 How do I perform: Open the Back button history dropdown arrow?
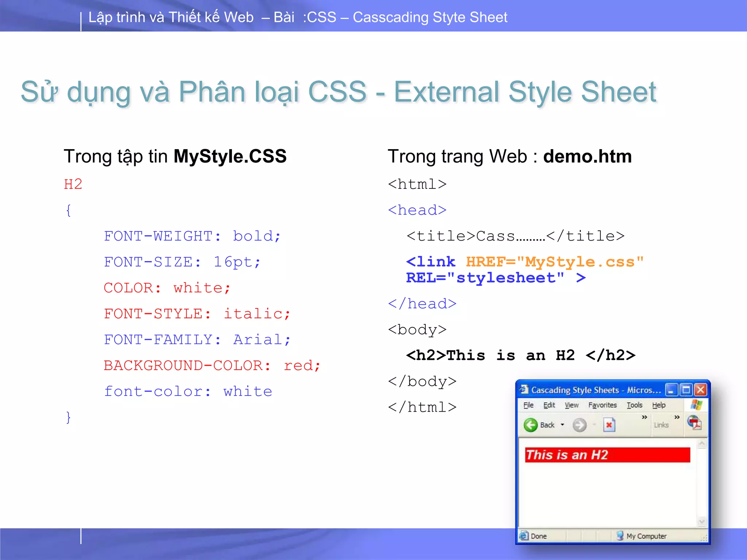coord(562,425)
